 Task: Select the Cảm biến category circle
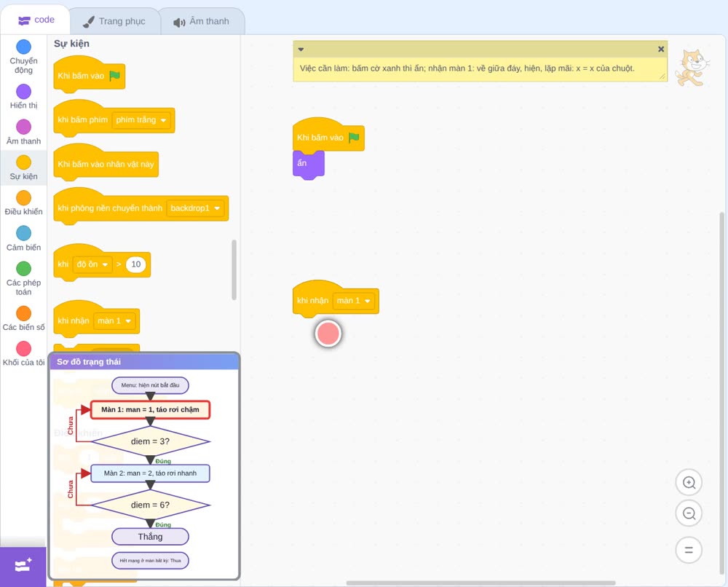(x=24, y=233)
